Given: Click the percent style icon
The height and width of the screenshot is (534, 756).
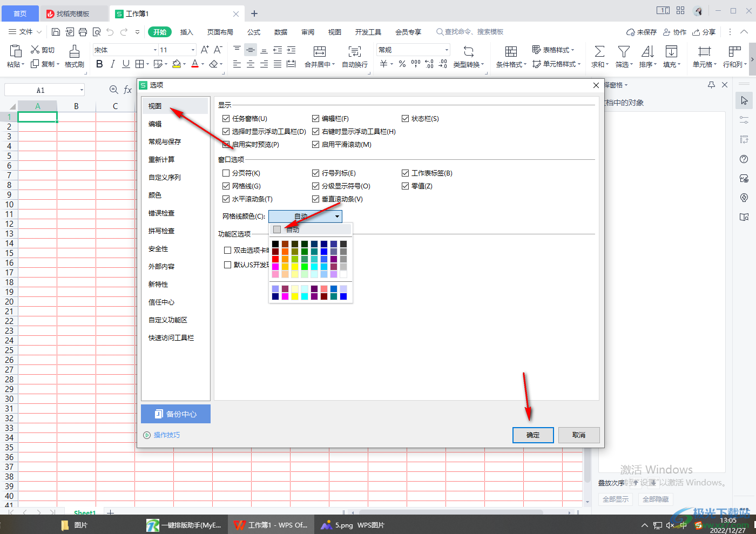Looking at the screenshot, I should coord(402,64).
